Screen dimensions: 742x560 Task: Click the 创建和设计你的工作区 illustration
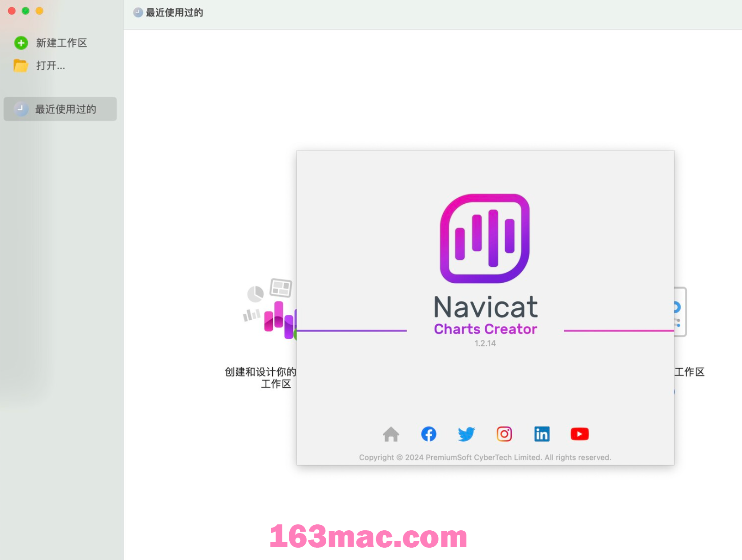(270, 309)
